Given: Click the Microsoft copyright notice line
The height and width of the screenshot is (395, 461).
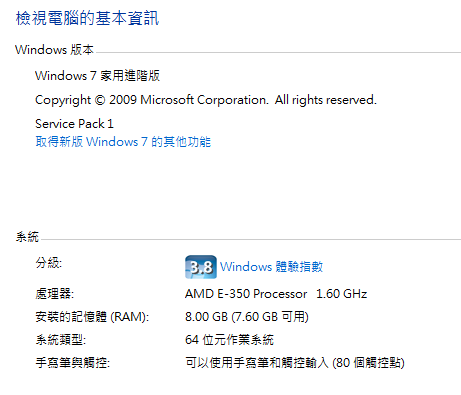Looking at the screenshot, I should pos(206,100).
